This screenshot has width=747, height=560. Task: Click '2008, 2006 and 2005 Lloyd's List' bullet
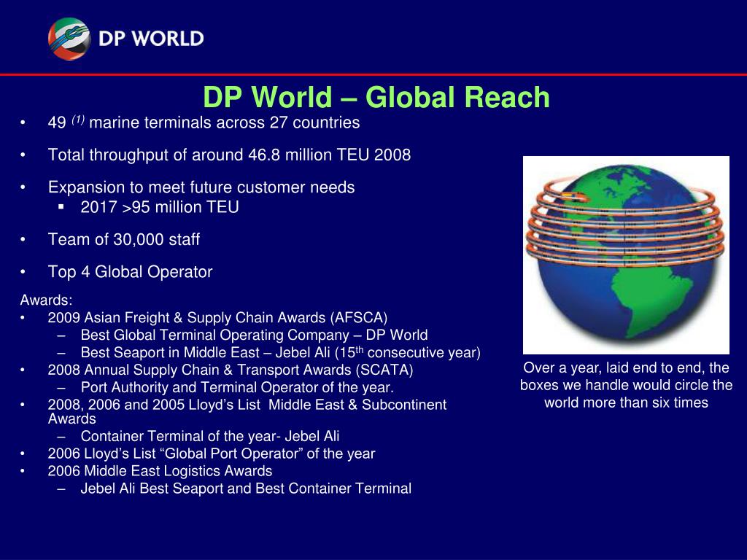pyautogui.click(x=247, y=411)
